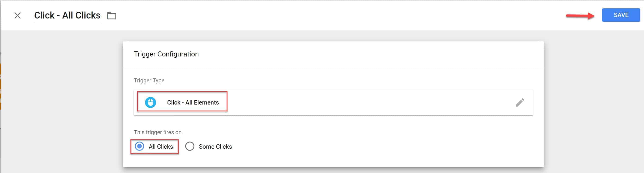Click the blue mouse icon in Trigger Type
This screenshot has width=644, height=173.
151,102
